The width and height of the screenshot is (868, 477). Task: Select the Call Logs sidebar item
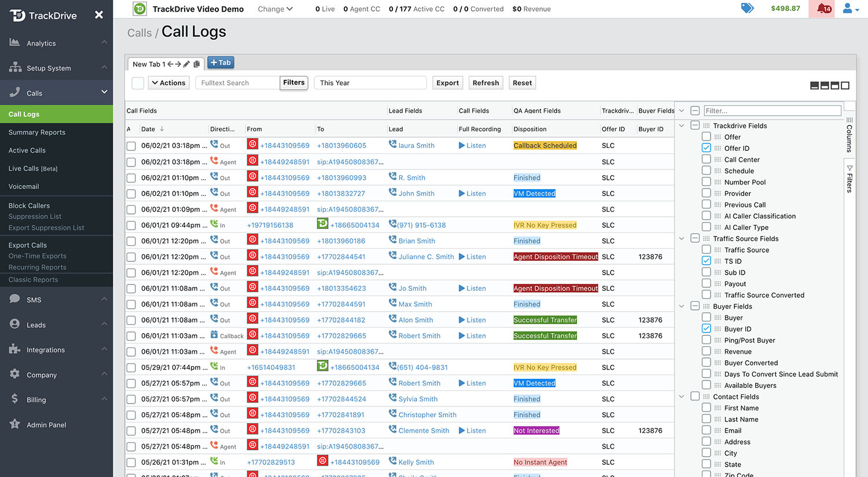pos(57,114)
